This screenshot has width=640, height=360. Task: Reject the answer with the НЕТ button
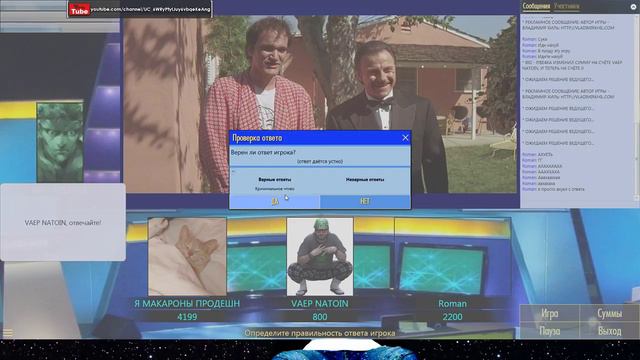(365, 201)
